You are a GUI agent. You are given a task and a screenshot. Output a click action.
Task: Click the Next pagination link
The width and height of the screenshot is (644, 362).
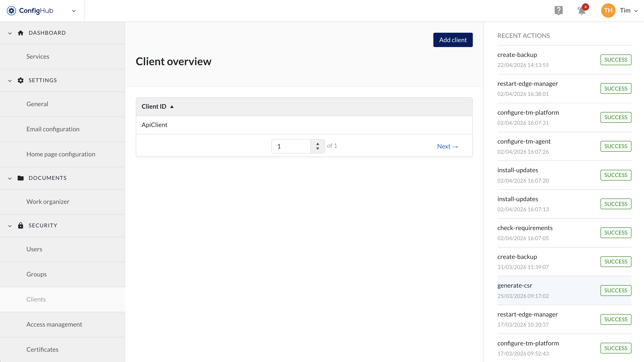tap(447, 146)
